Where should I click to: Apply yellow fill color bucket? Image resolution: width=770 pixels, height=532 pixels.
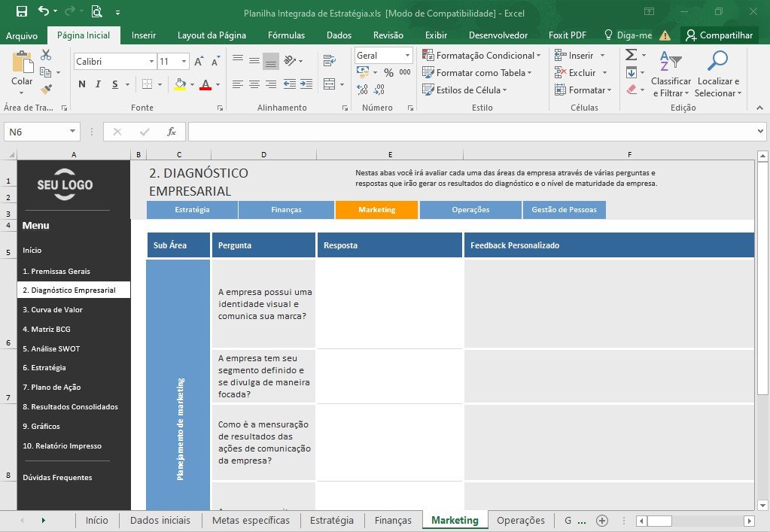180,84
